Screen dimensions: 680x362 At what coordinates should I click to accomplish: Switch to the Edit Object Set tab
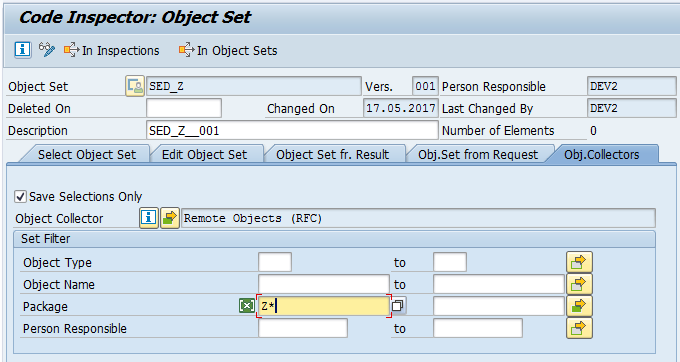pos(204,154)
